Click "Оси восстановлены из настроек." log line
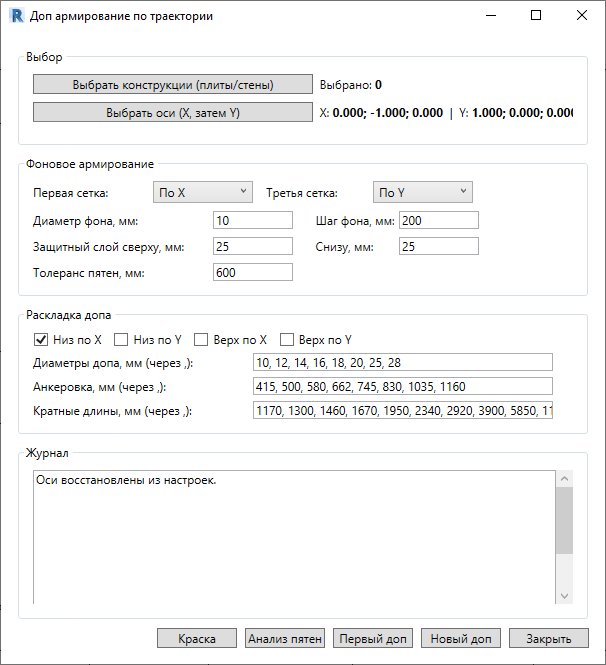606x665 pixels. (x=126, y=480)
